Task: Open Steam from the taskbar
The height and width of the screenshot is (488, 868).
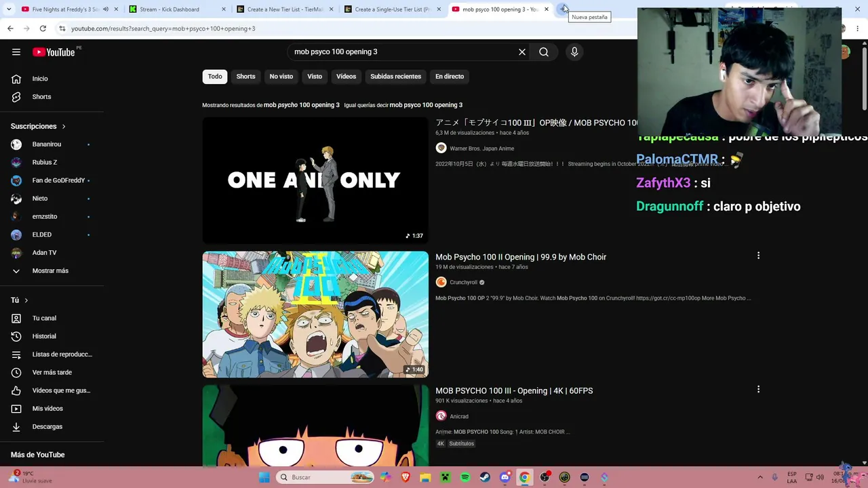Action: pos(485,477)
